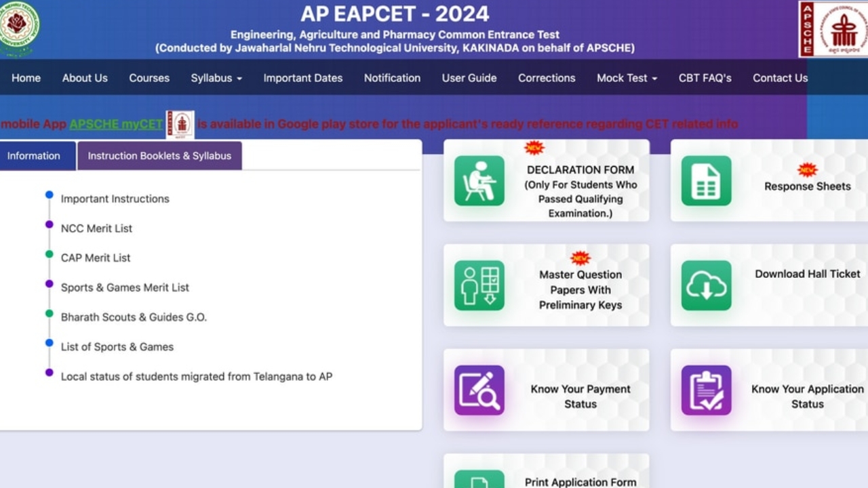Screen dimensions: 868x488
Task: Open CBT FAQ's in the navigation bar
Action: [x=705, y=78]
